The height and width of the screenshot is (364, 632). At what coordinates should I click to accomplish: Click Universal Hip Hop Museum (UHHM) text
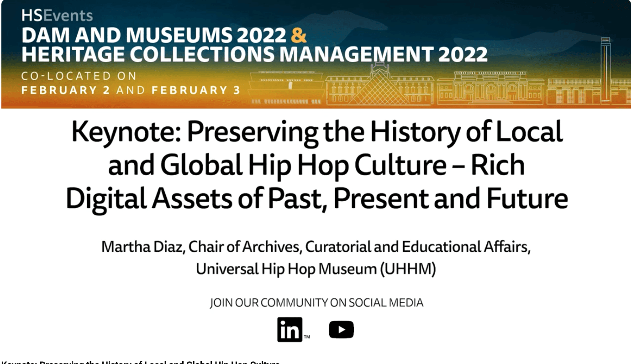click(x=316, y=269)
